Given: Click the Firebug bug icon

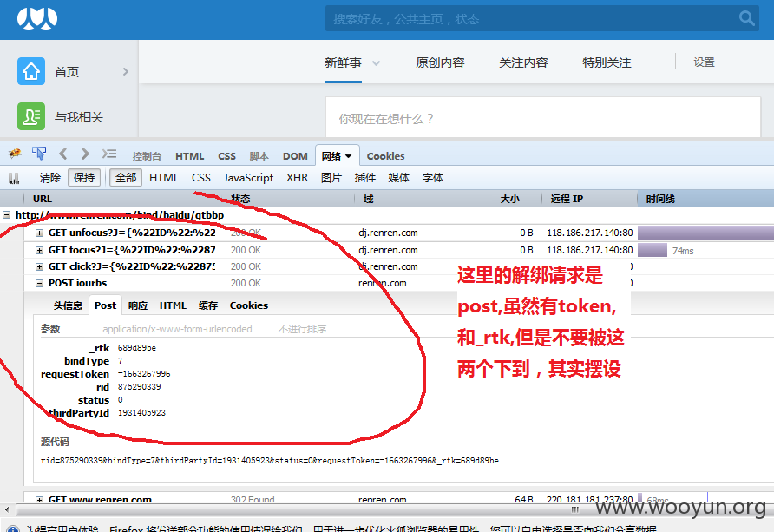Looking at the screenshot, I should [15, 154].
